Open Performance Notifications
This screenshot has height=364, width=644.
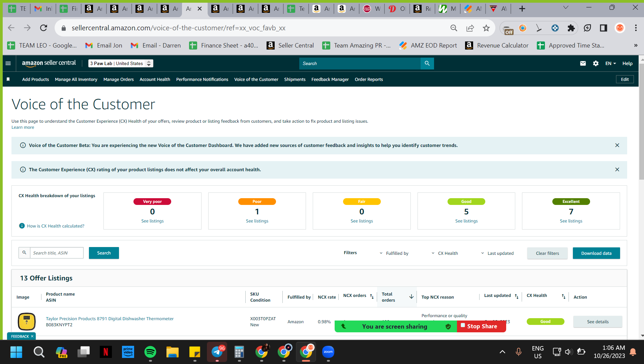tap(202, 79)
